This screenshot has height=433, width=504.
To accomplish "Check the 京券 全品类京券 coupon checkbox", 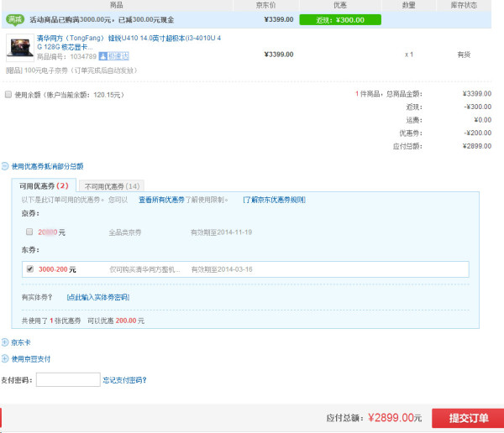I will point(29,232).
